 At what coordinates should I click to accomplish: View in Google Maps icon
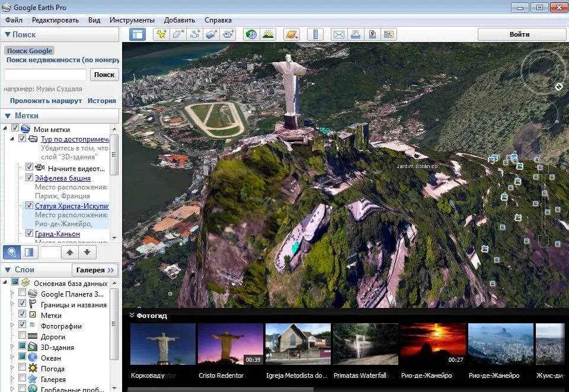[x=389, y=34]
